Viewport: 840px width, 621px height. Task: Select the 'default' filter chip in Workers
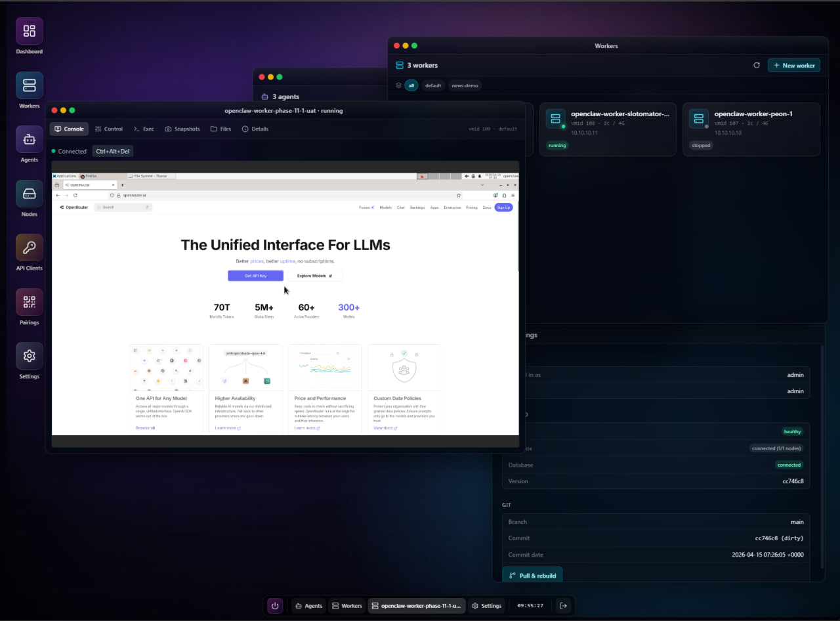[433, 85]
